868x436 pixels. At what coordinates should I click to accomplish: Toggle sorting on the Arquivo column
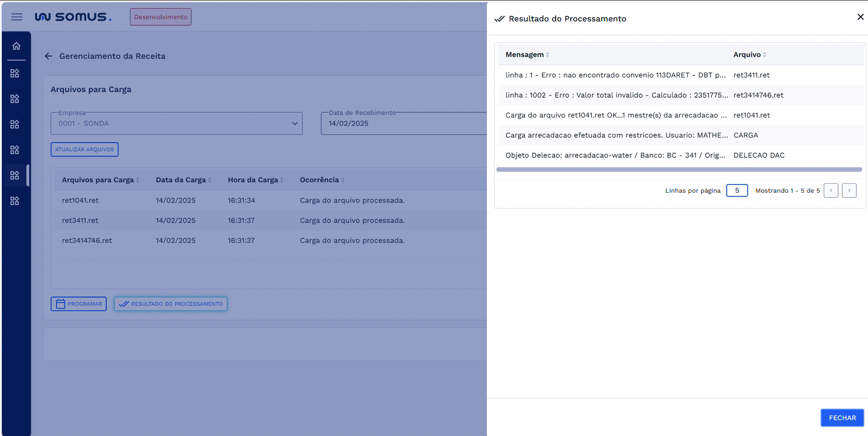coord(764,54)
